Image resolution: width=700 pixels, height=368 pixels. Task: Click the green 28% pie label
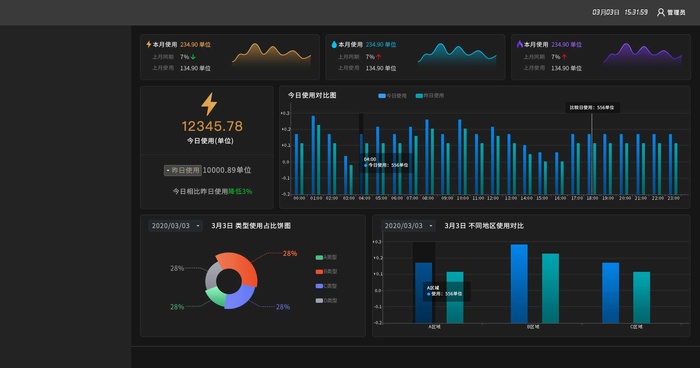(177, 307)
